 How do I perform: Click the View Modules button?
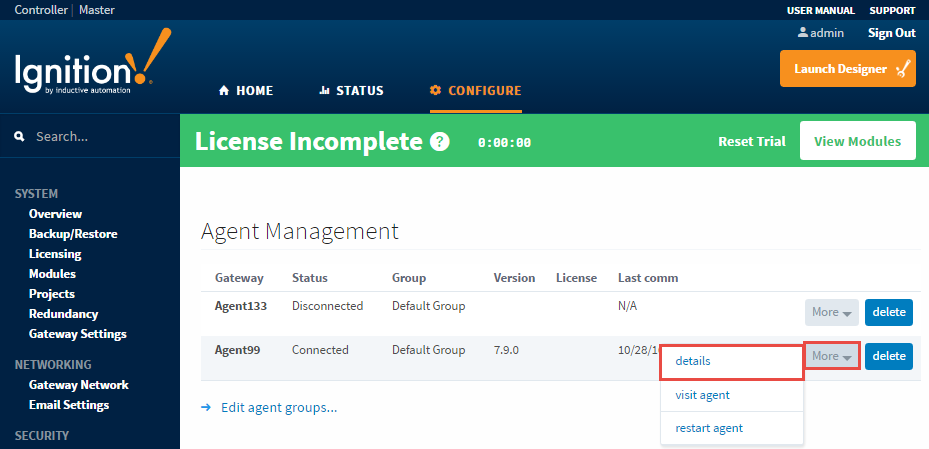click(x=857, y=141)
